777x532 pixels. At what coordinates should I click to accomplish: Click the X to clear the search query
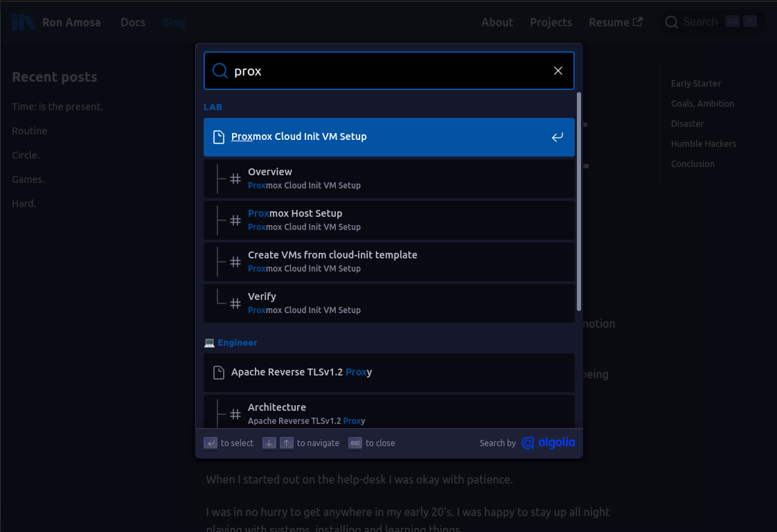click(x=558, y=70)
